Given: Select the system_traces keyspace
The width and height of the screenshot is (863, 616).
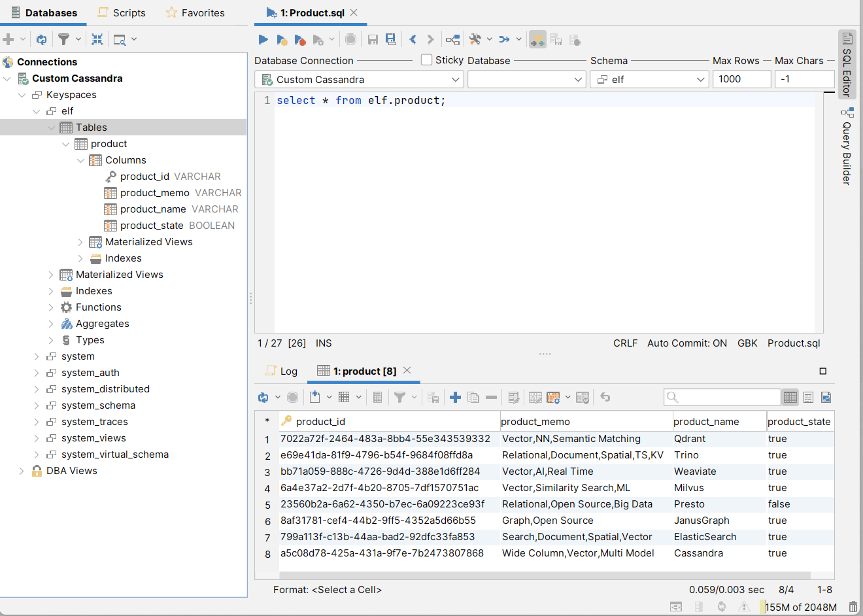Looking at the screenshot, I should pyautogui.click(x=94, y=422).
